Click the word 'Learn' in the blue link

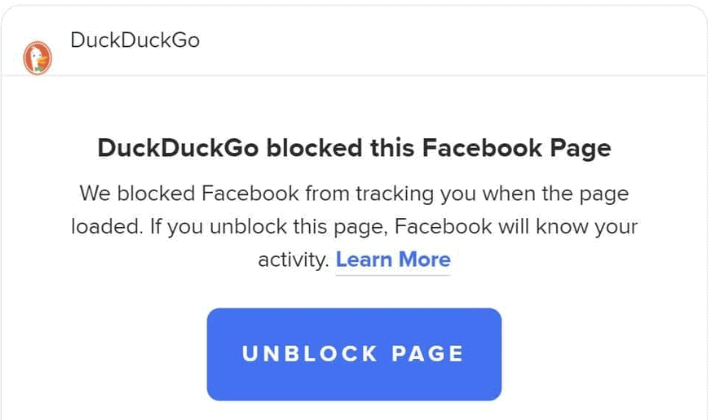pyautogui.click(x=364, y=259)
